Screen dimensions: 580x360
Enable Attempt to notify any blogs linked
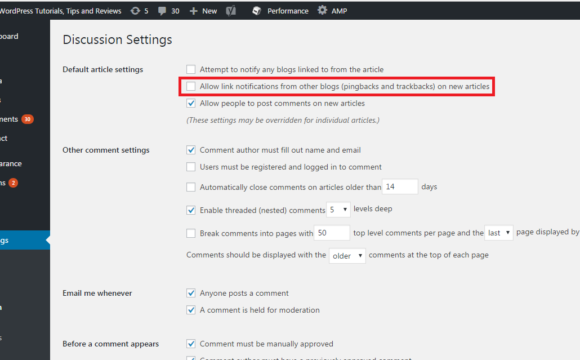[191, 69]
